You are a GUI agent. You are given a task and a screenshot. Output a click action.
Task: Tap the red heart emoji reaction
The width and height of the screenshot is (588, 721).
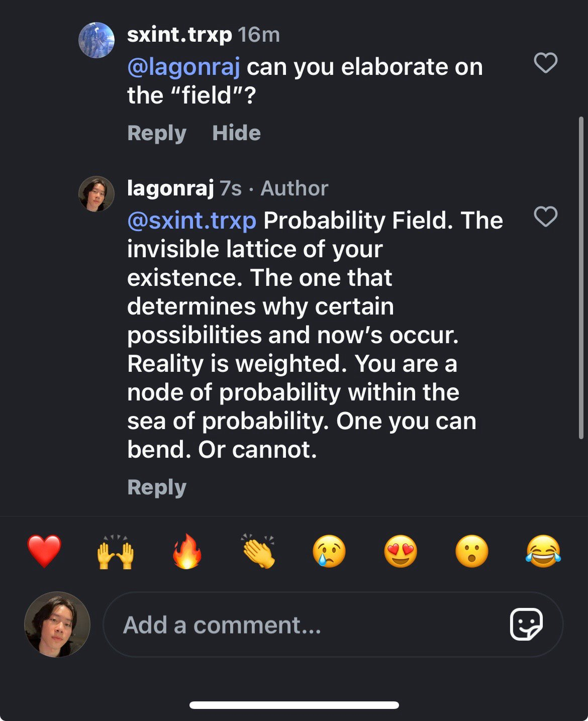(44, 551)
